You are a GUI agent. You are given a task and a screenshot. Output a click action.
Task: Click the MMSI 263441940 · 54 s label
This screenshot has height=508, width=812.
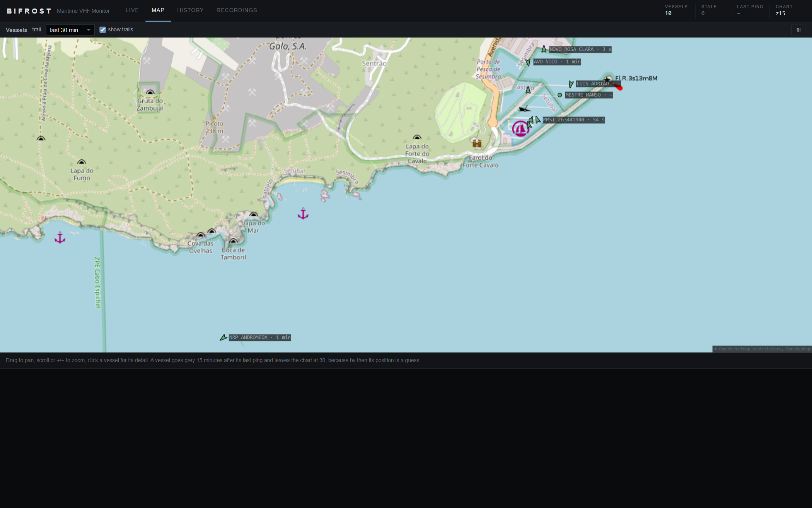574,120
